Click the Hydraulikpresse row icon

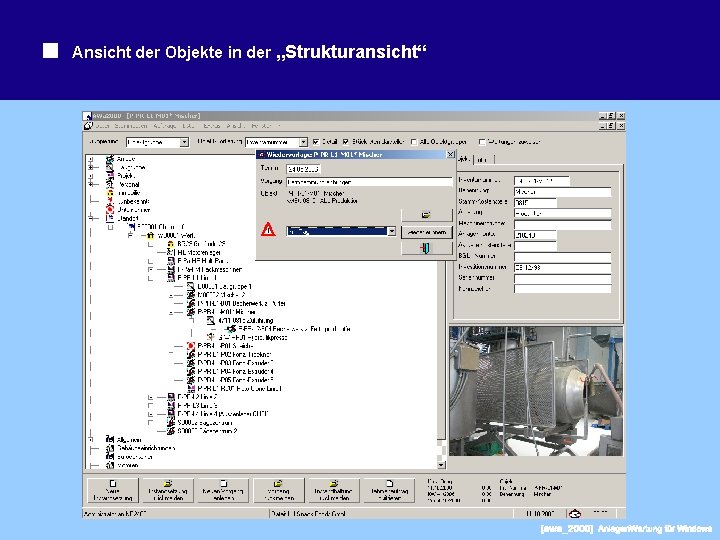(x=211, y=337)
